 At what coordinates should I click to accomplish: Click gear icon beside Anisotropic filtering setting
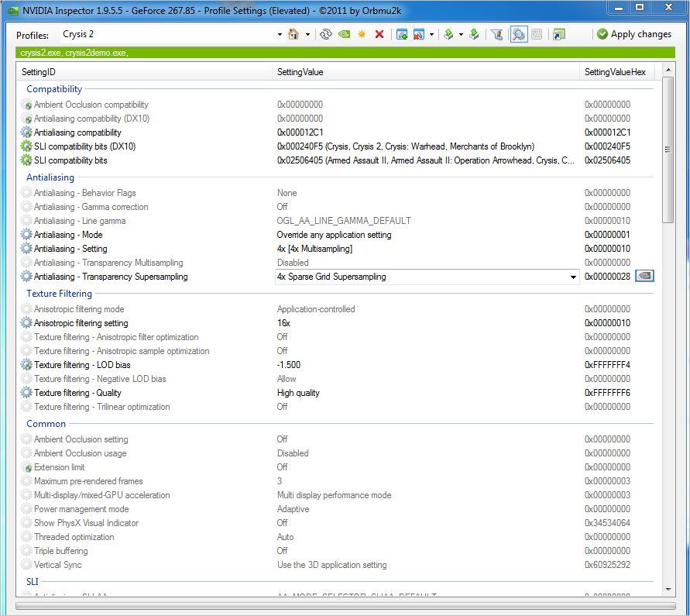pos(26,323)
